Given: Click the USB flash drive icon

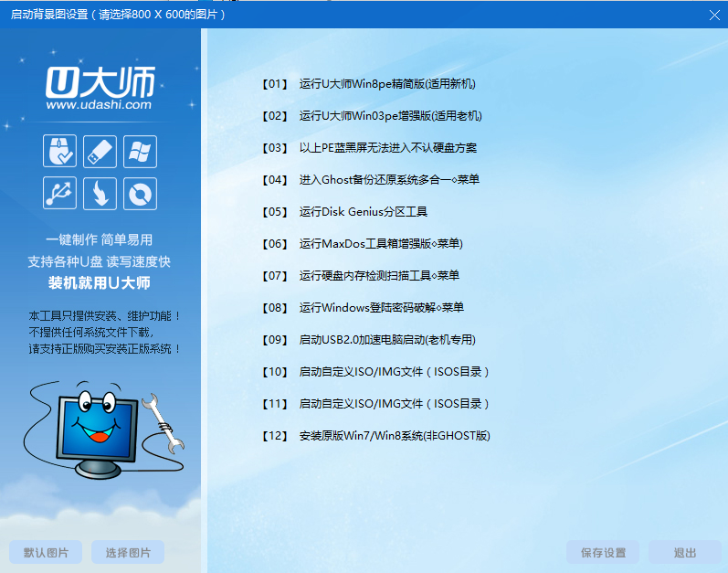Looking at the screenshot, I should click(100, 151).
